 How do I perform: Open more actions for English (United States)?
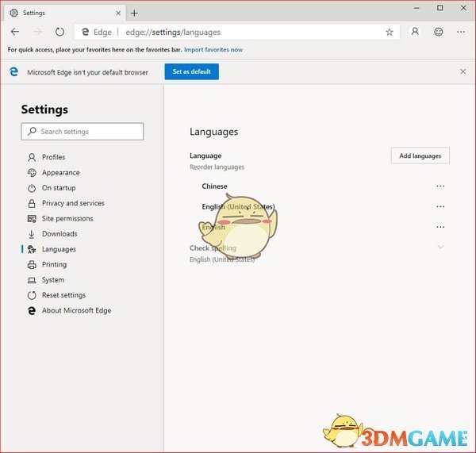[x=440, y=206]
